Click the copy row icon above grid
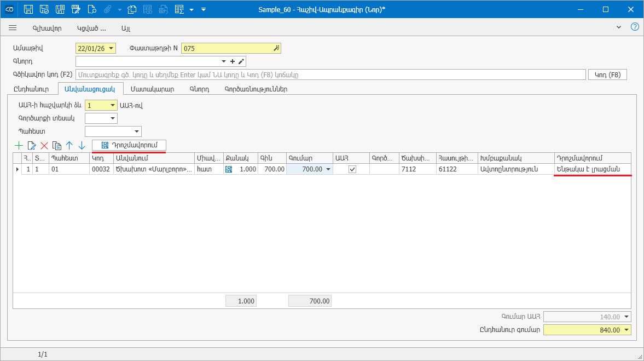The height and width of the screenshot is (361, 644). click(x=56, y=146)
